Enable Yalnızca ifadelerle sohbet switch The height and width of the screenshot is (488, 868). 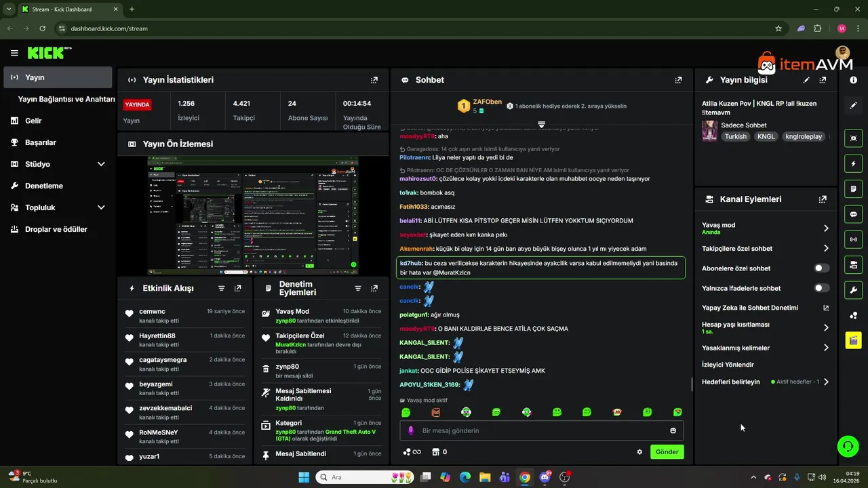pyautogui.click(x=822, y=288)
